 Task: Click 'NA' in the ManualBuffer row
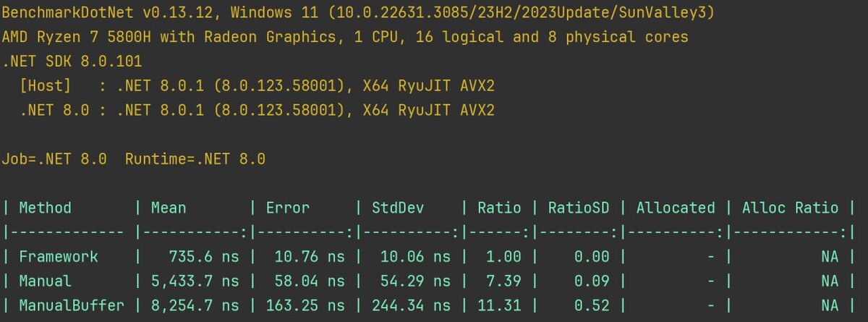[x=830, y=305]
